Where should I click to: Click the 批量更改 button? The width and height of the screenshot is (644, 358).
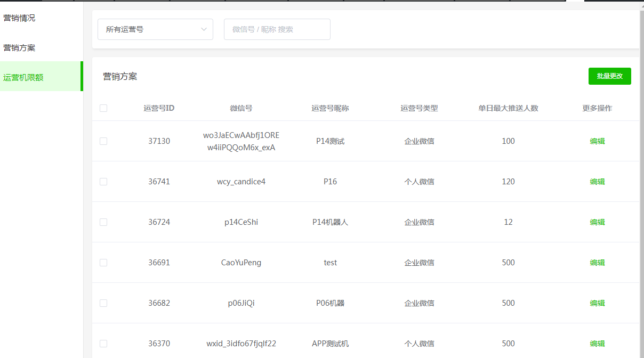coord(609,76)
